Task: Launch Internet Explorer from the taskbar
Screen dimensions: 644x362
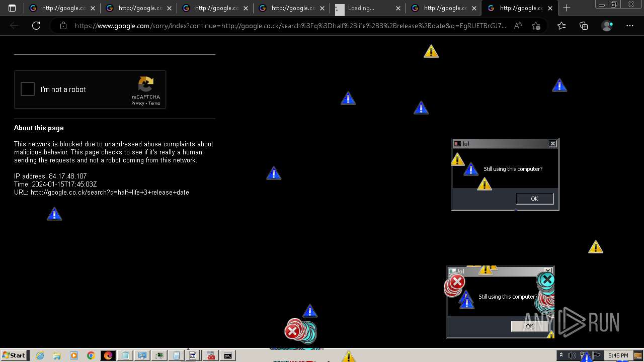Action: pos(40,355)
